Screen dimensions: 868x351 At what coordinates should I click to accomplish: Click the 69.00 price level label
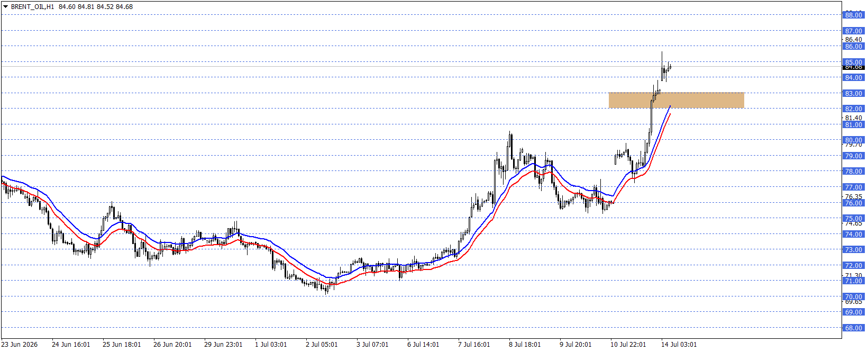click(x=853, y=312)
